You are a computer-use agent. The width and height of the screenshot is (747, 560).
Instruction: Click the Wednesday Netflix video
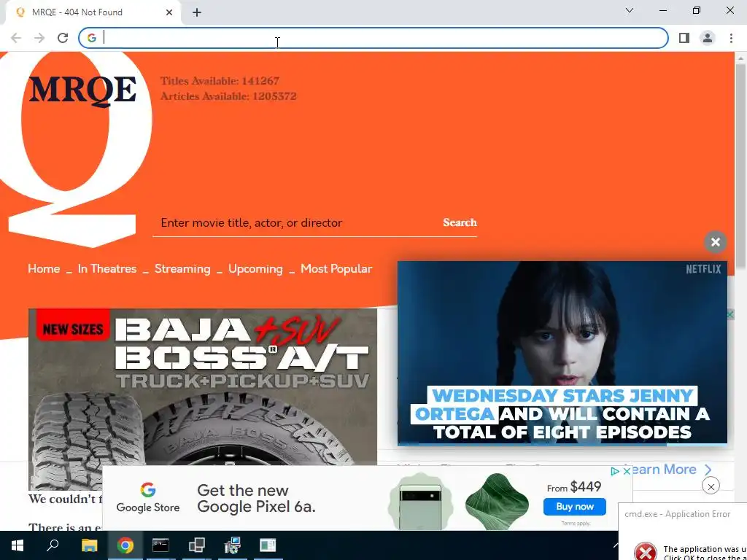coord(562,353)
